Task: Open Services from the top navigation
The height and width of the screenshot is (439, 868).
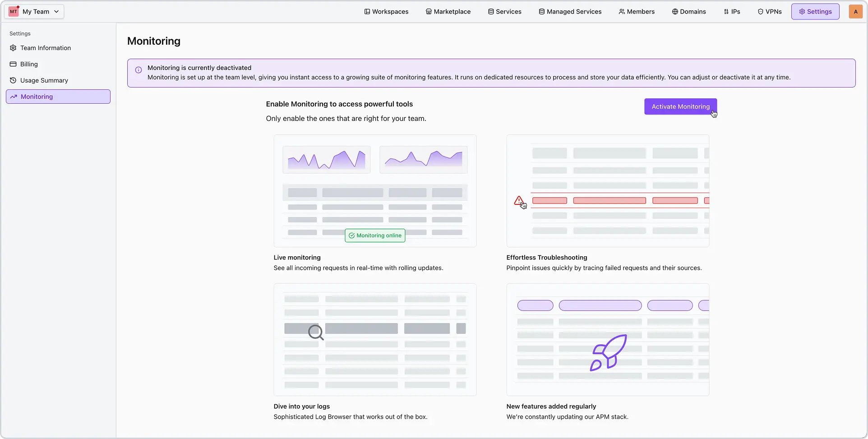Action: tap(504, 12)
